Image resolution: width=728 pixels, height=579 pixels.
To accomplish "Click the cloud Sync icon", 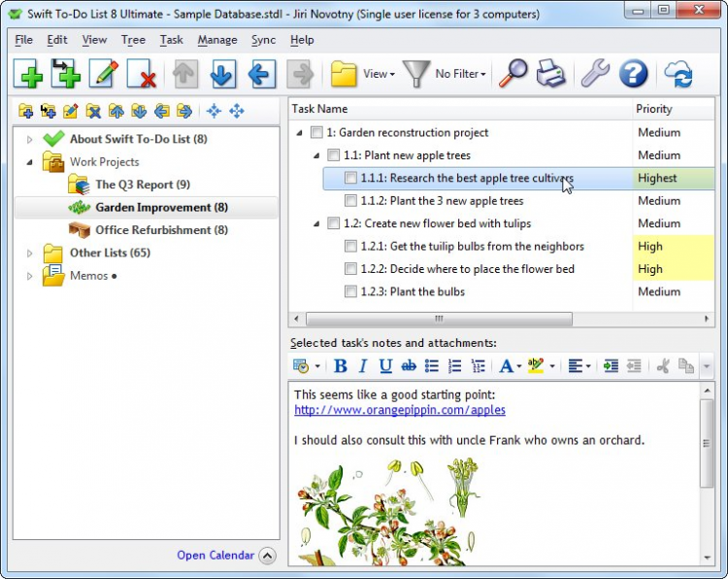I will (678, 74).
